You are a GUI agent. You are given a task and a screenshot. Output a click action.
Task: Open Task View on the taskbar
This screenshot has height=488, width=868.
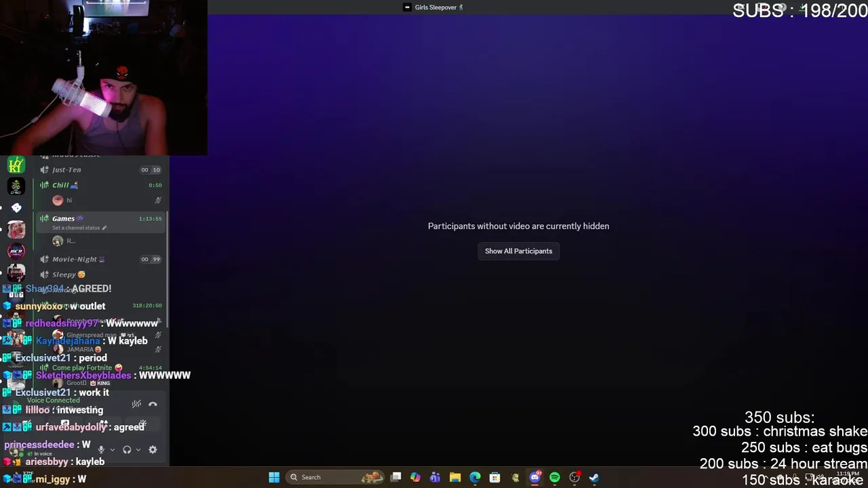coord(396,477)
